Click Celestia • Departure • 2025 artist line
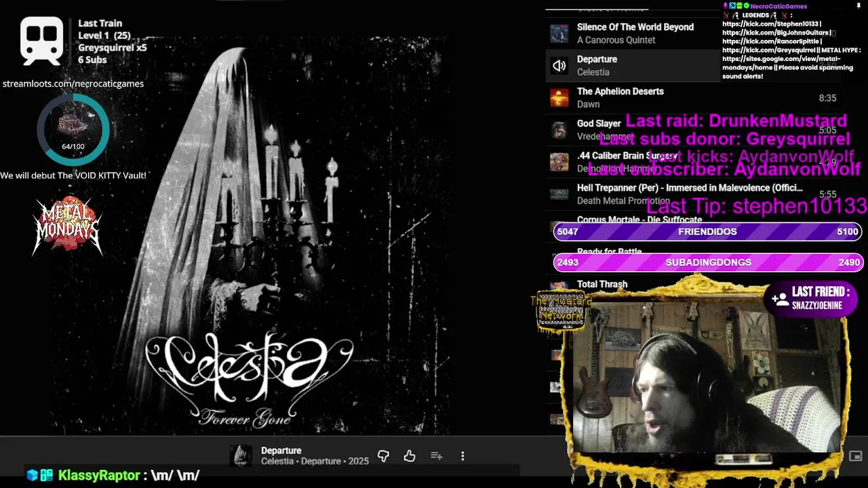 click(x=315, y=461)
